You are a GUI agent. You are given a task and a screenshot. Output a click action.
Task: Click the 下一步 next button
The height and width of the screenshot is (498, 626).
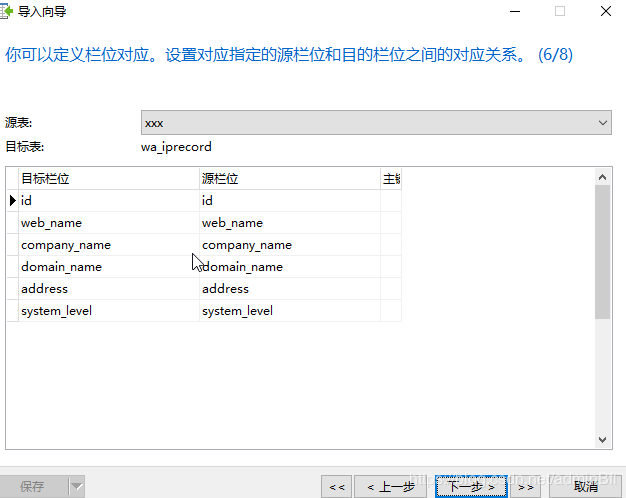pos(471,487)
